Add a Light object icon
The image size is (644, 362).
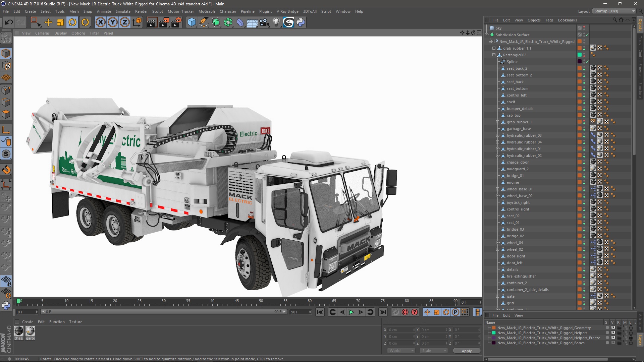(x=276, y=22)
